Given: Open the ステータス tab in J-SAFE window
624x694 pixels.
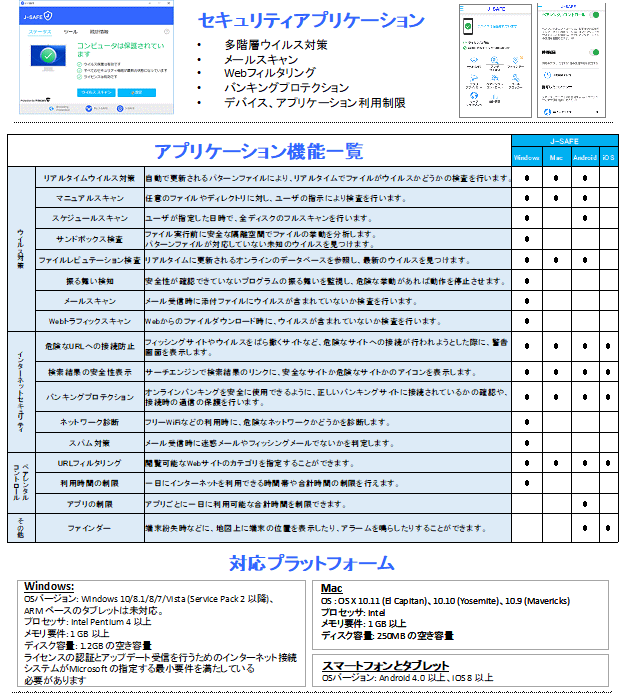Looking at the screenshot, I should tap(40, 32).
